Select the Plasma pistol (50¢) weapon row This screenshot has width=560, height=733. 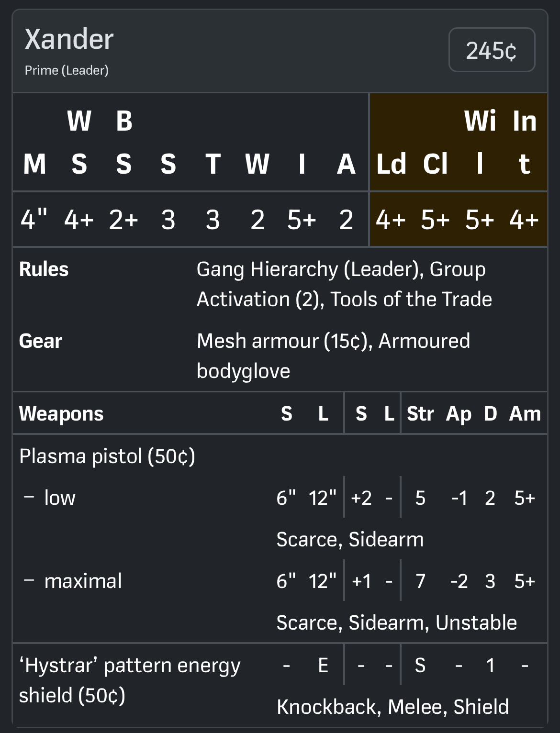[x=107, y=456]
